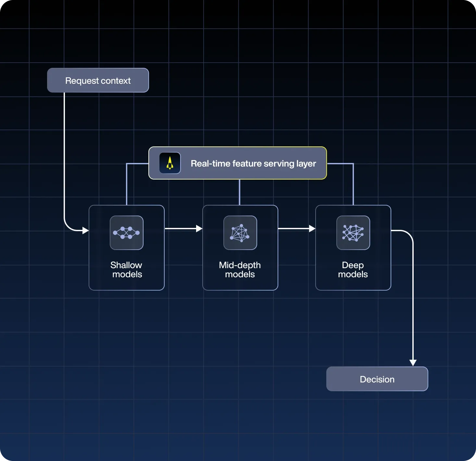The image size is (476, 461).
Task: Click the Shallow models network icon
Action: click(127, 233)
